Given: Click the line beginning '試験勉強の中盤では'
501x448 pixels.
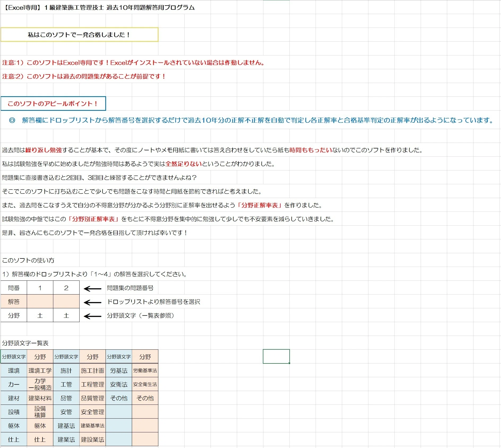Looking at the screenshot, I should click(x=168, y=219).
